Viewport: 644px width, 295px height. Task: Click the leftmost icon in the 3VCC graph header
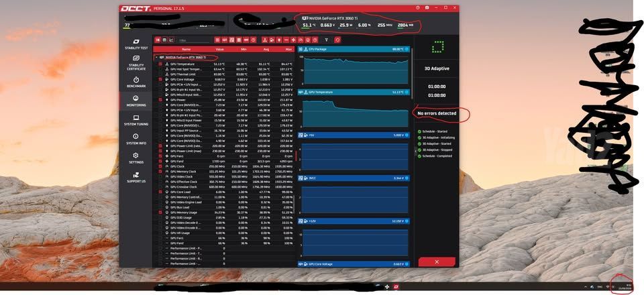point(301,178)
